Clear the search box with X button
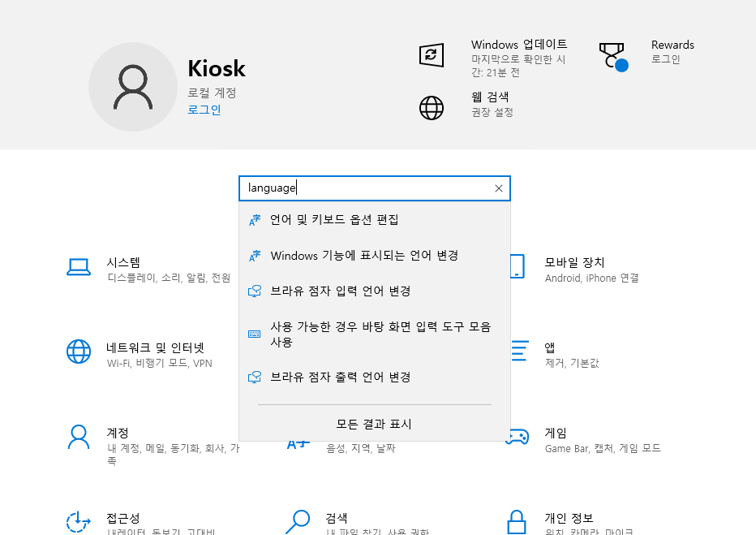 [x=499, y=188]
